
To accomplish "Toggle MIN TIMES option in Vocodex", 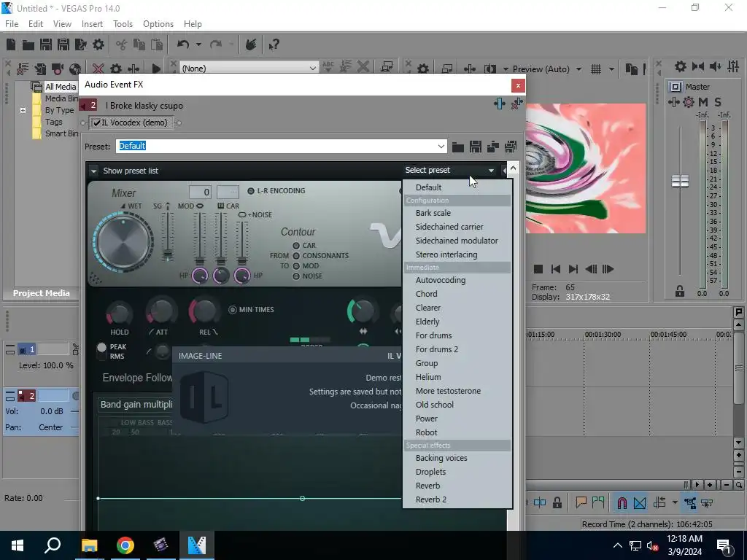I will 233,309.
